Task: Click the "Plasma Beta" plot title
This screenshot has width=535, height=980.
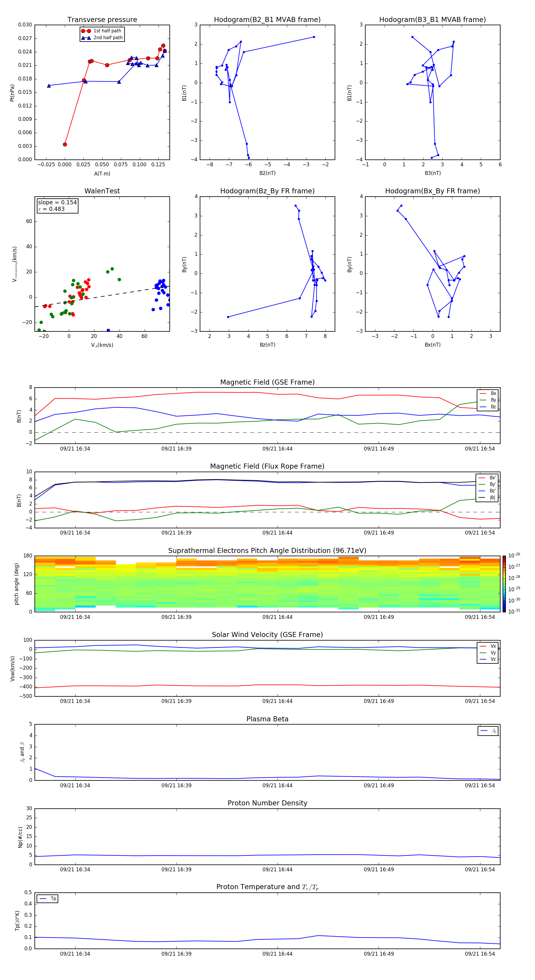Action: click(267, 719)
